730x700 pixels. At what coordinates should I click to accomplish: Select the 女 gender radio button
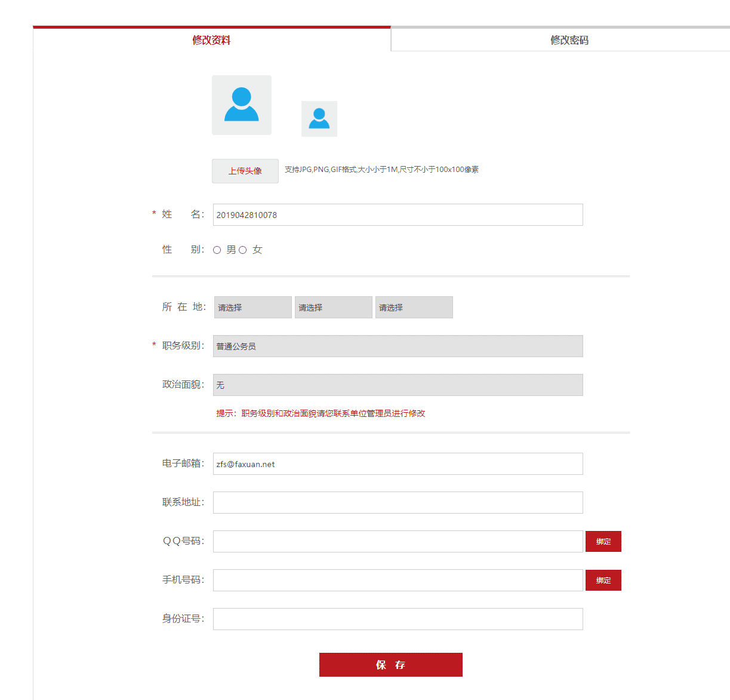click(x=243, y=250)
